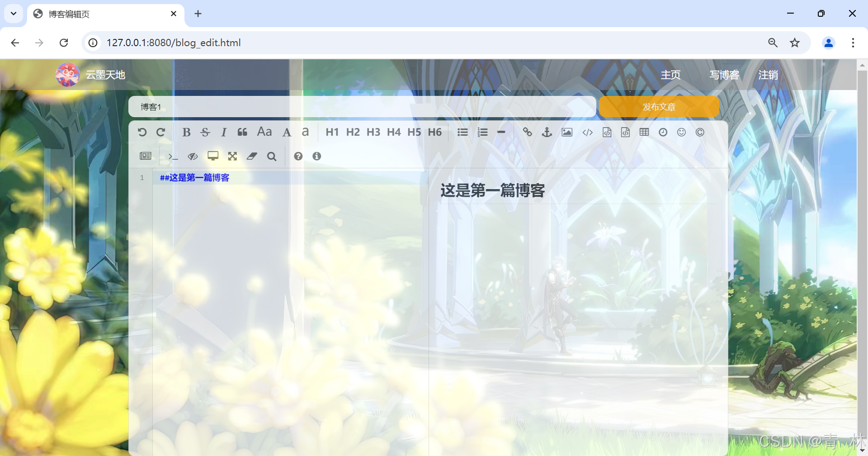The width and height of the screenshot is (868, 456).
Task: Insert H1 heading
Action: (x=332, y=132)
